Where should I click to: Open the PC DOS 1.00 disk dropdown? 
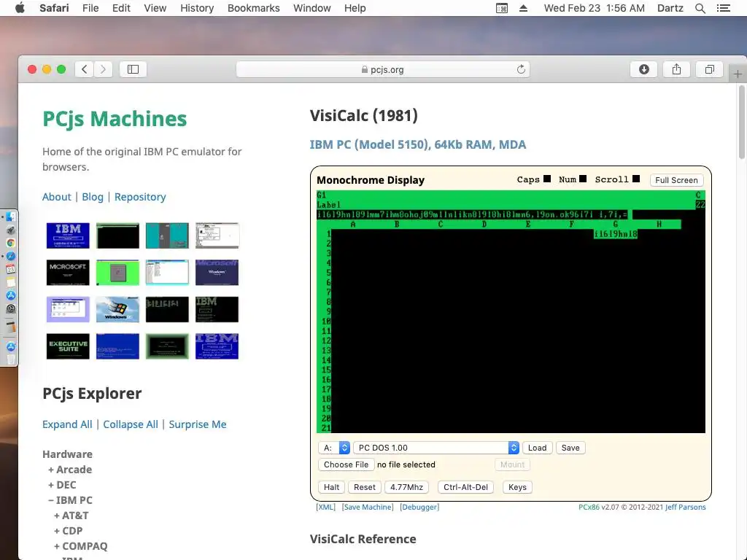click(x=436, y=448)
